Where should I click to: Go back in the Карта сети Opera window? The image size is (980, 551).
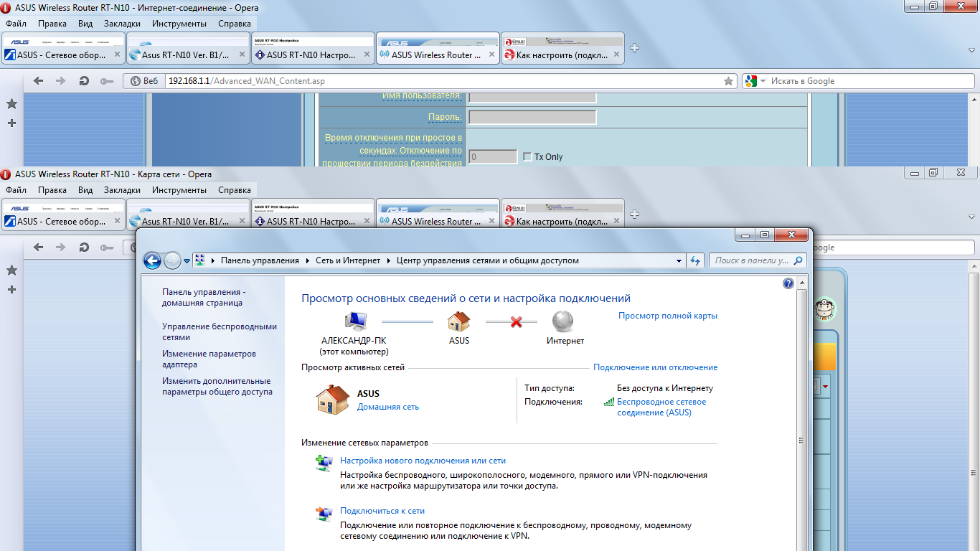(39, 248)
